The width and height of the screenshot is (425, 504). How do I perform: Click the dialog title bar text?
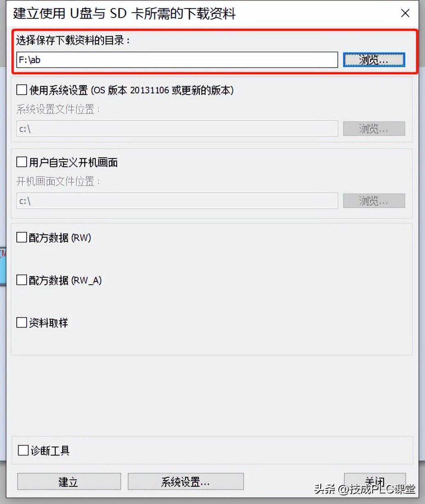tap(124, 14)
